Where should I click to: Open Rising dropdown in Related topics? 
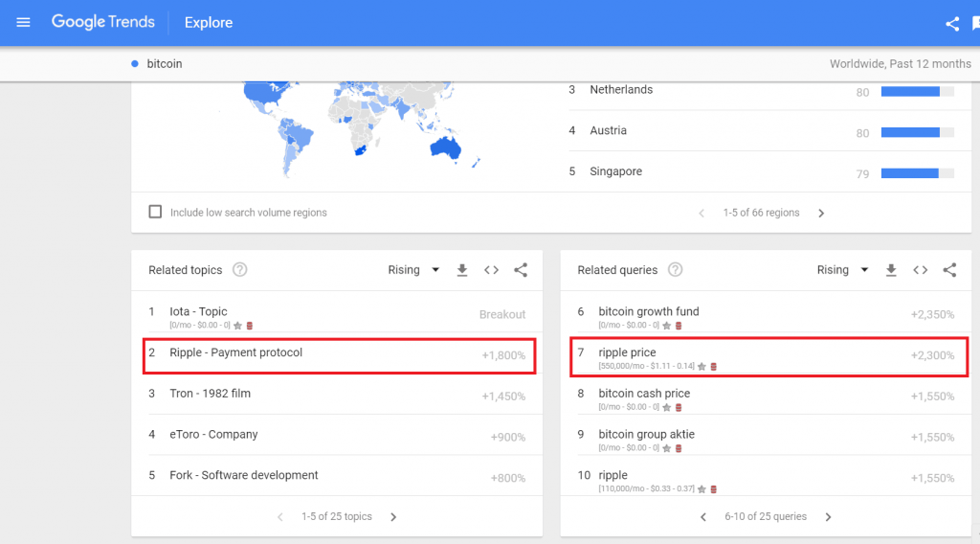click(413, 269)
